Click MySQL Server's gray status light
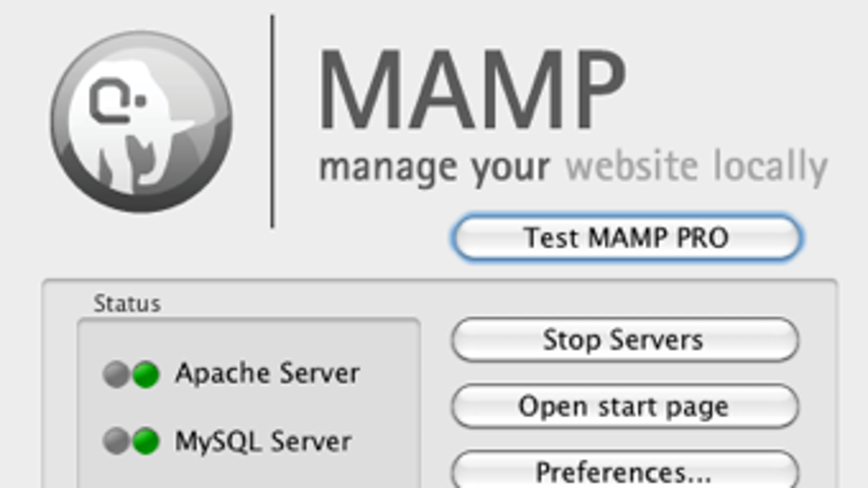 (x=116, y=441)
